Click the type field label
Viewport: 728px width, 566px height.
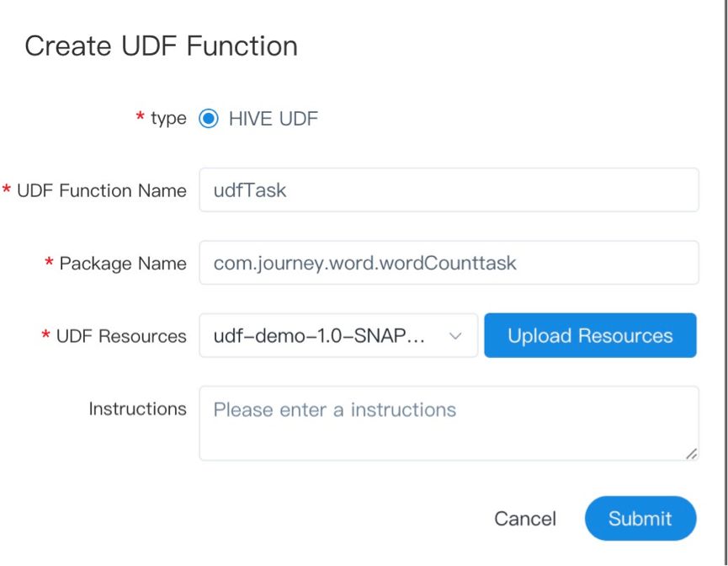(x=168, y=119)
